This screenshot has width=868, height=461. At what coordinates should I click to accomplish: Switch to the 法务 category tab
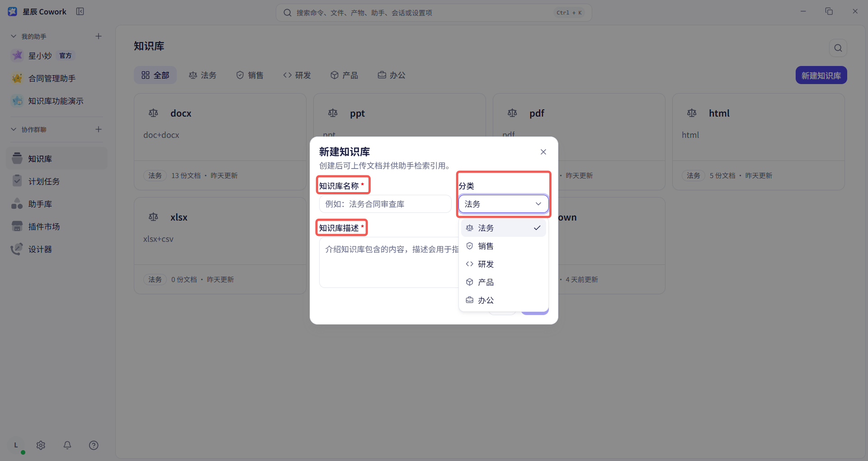pos(203,75)
